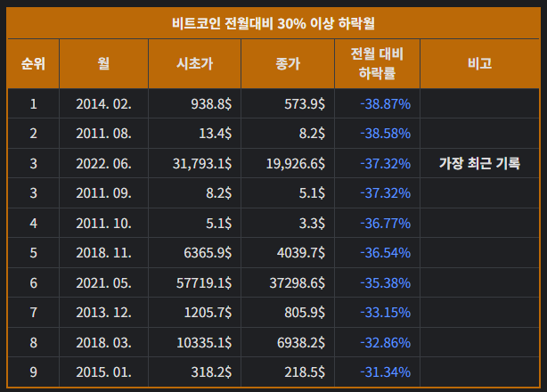This screenshot has height=392, width=547.
Task: Select the closing price '5.1$' in the 2011. 09. row
Action: (x=312, y=193)
